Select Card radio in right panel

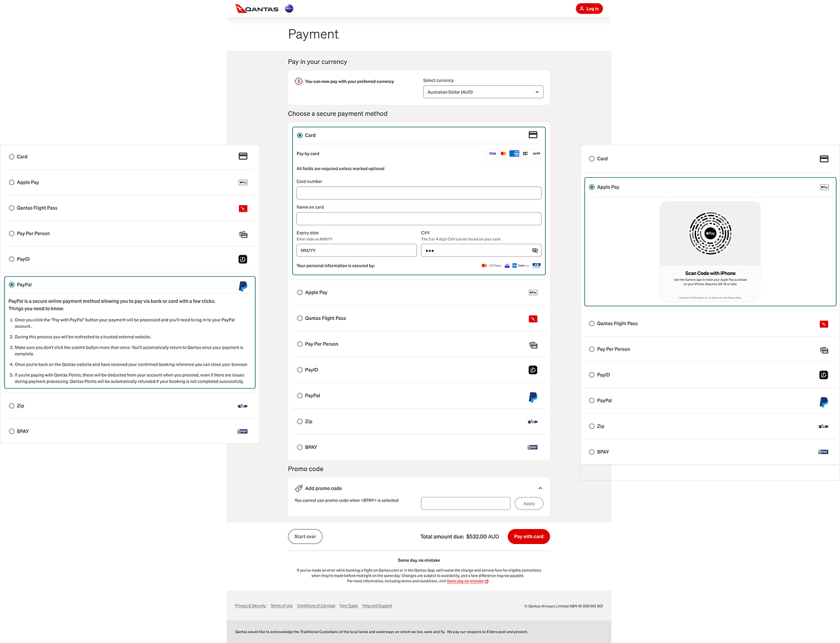[x=592, y=159]
